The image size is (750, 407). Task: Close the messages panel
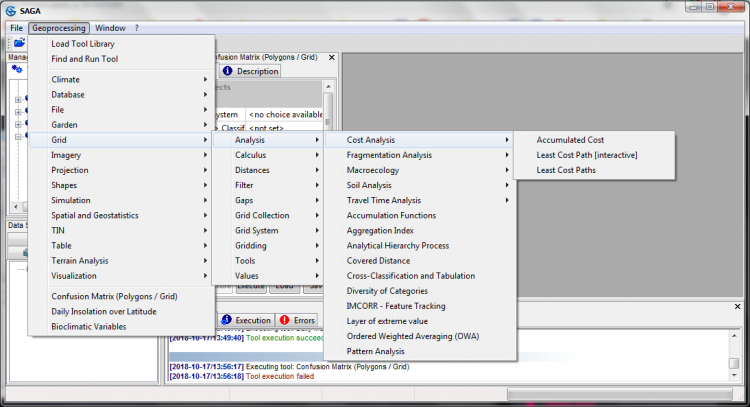[737, 306]
